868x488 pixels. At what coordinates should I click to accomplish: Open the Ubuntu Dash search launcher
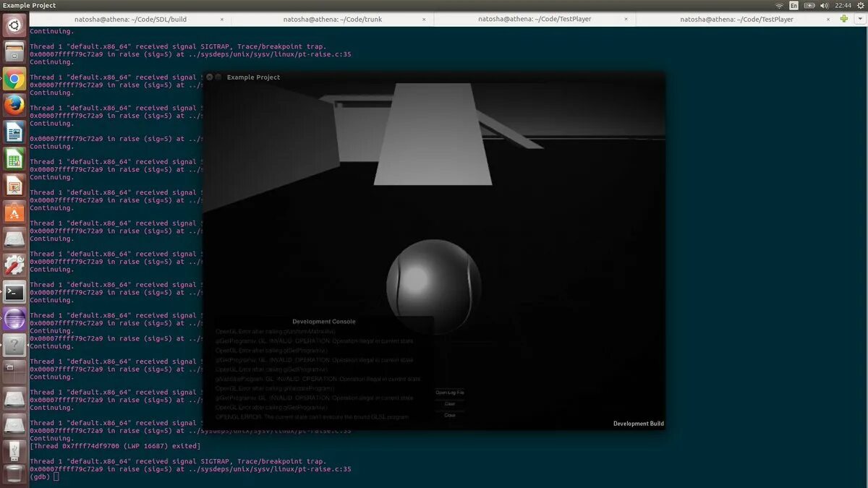(14, 27)
